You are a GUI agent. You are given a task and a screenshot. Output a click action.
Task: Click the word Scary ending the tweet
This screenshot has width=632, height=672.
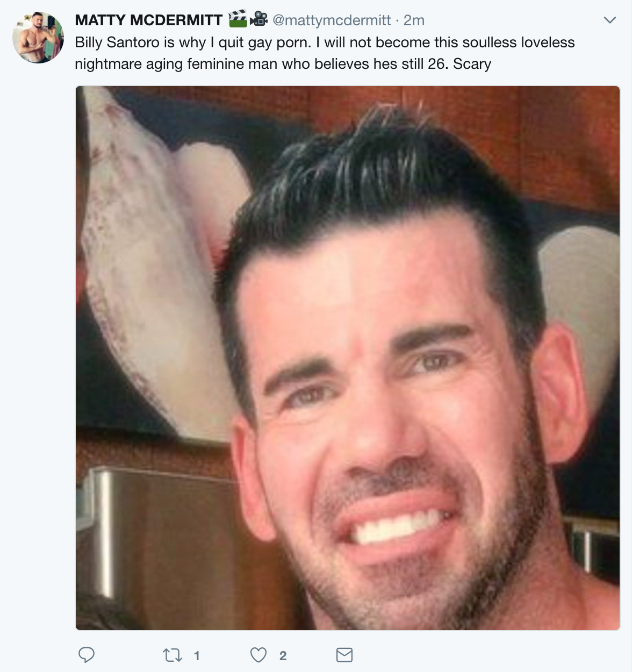(x=472, y=64)
